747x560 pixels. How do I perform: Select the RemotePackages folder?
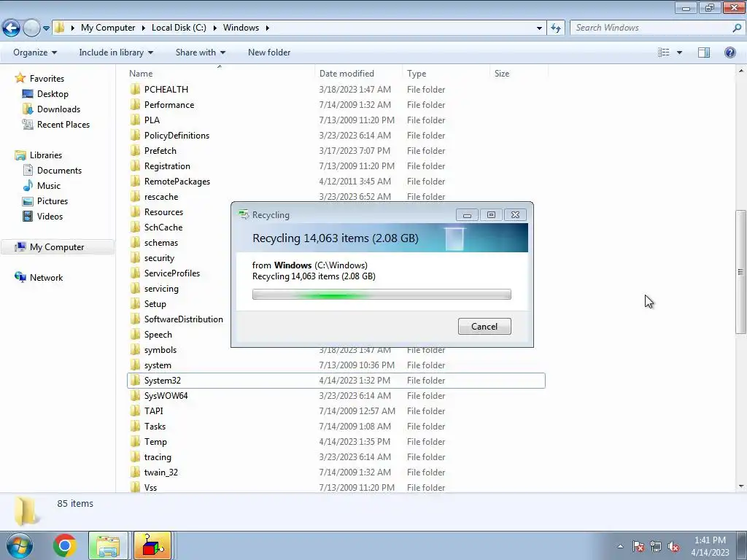point(177,182)
